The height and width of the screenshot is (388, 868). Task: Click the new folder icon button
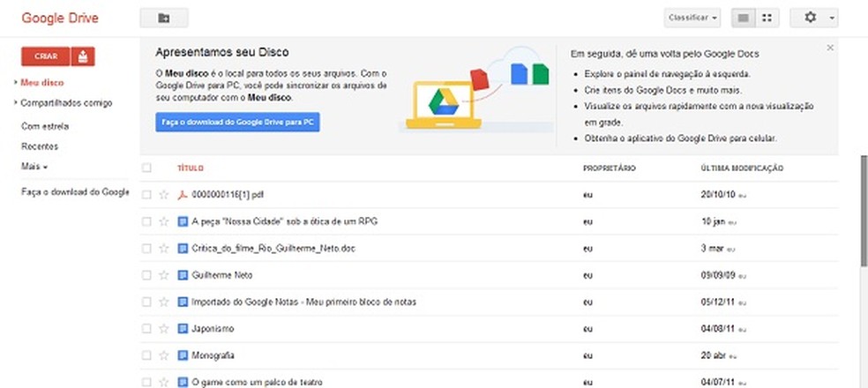(164, 19)
